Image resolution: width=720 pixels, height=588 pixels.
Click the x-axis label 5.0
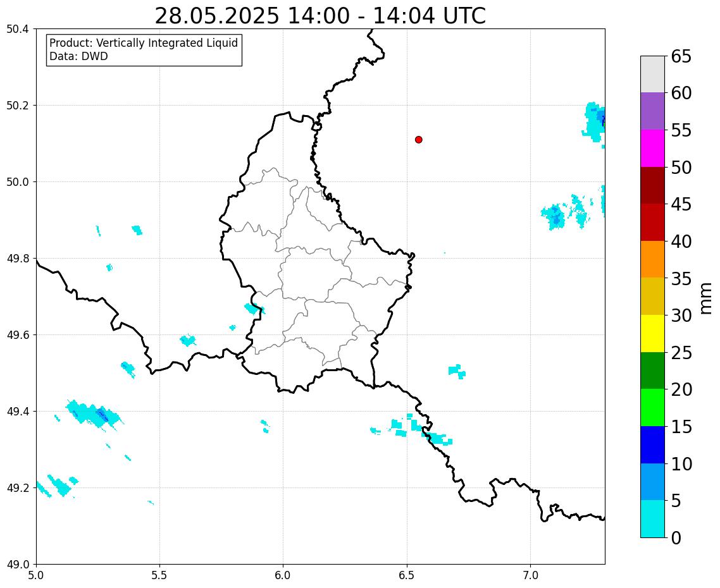click(x=36, y=575)
